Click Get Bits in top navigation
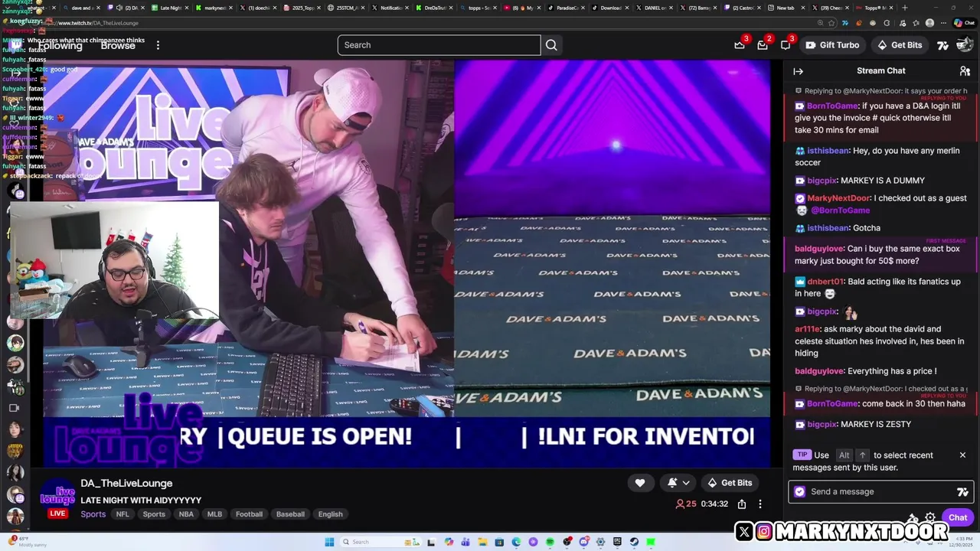This screenshot has width=980, height=551. 900,45
